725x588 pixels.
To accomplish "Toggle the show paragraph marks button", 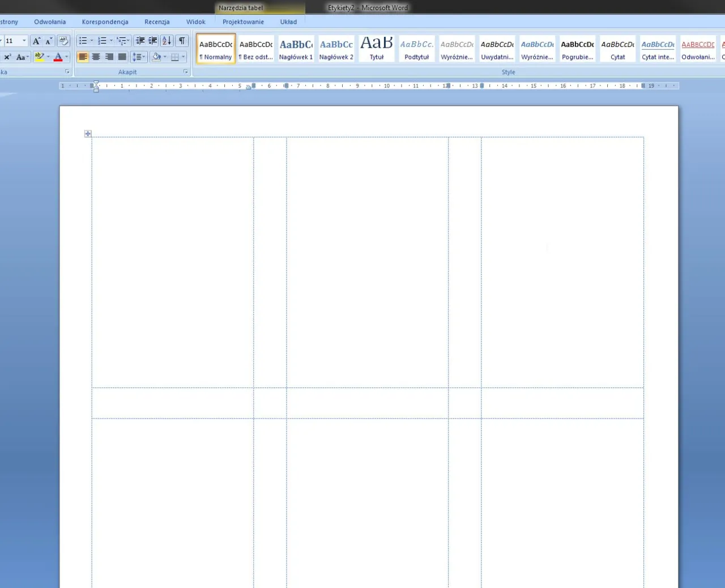I will (182, 41).
